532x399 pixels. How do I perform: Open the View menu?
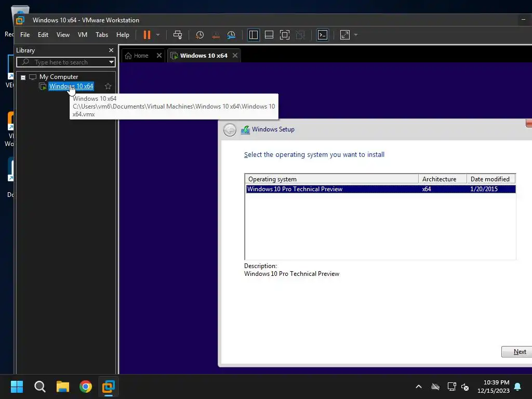point(63,35)
